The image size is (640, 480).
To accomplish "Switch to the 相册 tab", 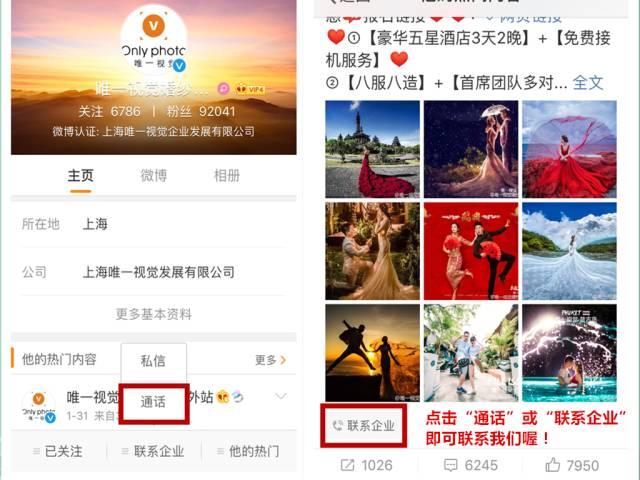I will pos(227,176).
